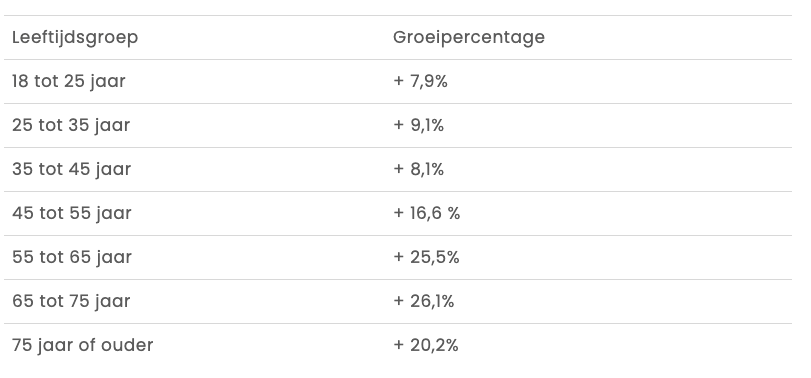
Task: Click the plus sign before 26,1%
Action: (398, 301)
